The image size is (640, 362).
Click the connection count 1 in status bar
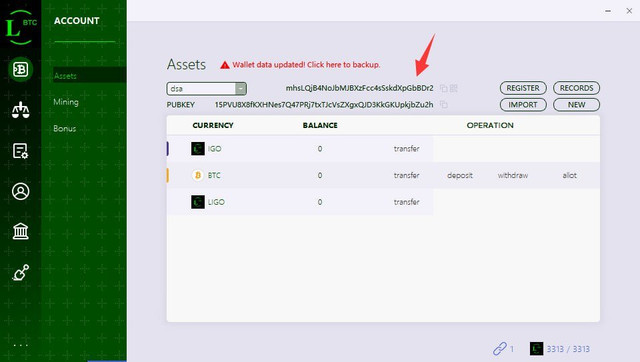coord(512,349)
